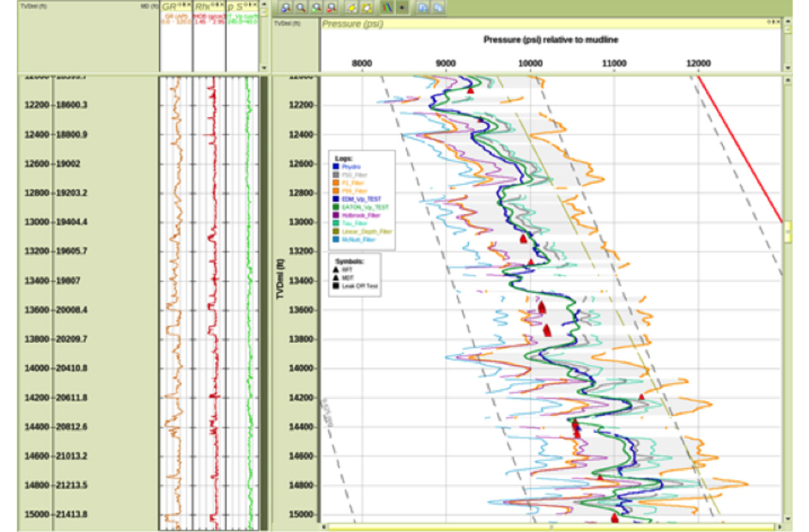This screenshot has height=532, width=809.
Task: Click the first blue copy-window toolbar icon
Action: pos(423,8)
